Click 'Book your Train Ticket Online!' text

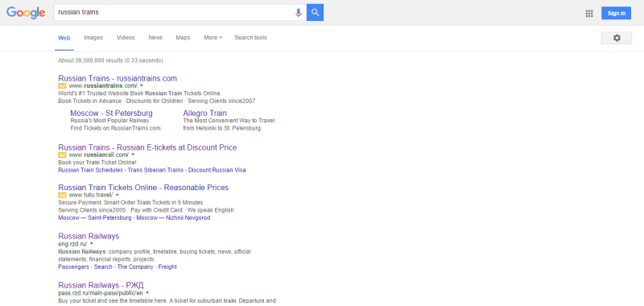[x=97, y=163]
